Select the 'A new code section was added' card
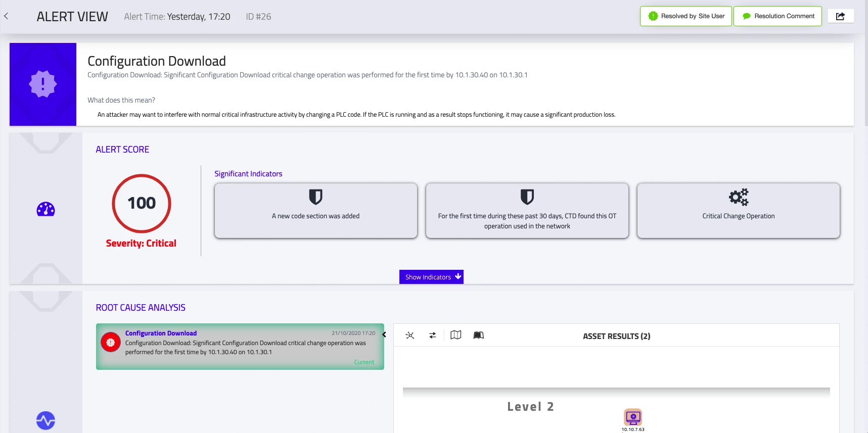The width and height of the screenshot is (868, 433). 315,211
